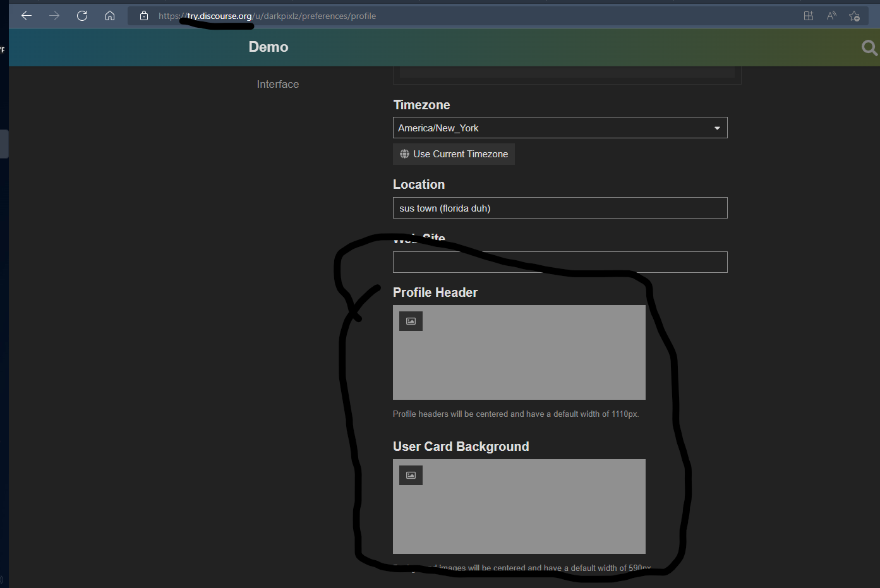
Task: Focus the empty Web Site field
Action: (560, 262)
